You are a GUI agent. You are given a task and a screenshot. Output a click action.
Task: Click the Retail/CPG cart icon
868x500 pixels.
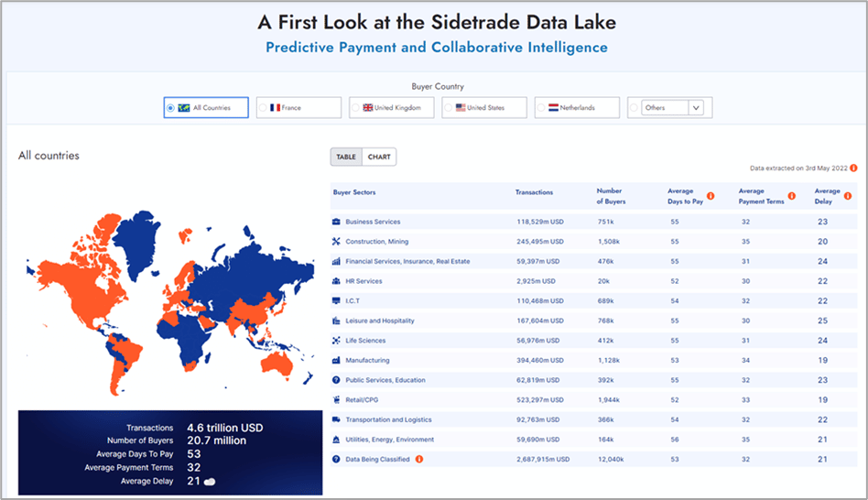336,400
